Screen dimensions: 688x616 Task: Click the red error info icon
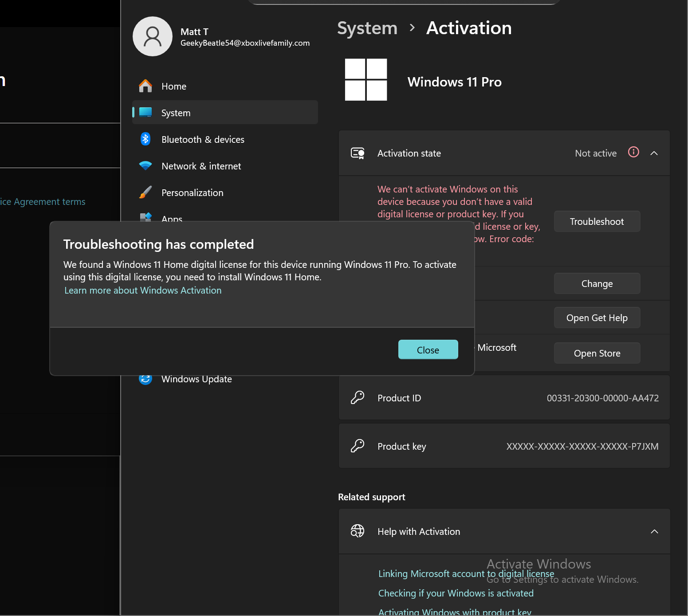(633, 152)
